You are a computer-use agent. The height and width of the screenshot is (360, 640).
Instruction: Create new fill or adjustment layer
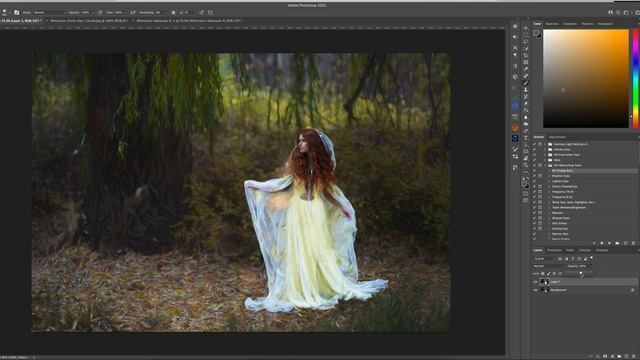point(612,356)
